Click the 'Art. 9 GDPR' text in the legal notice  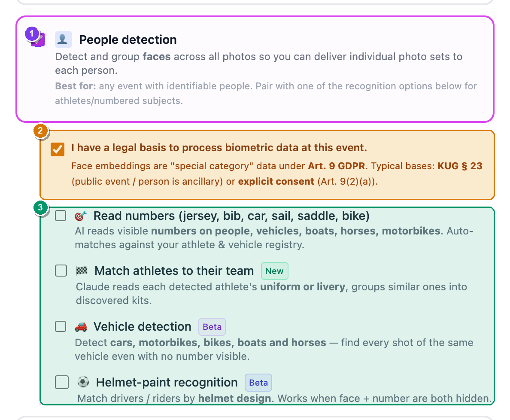[336, 166]
